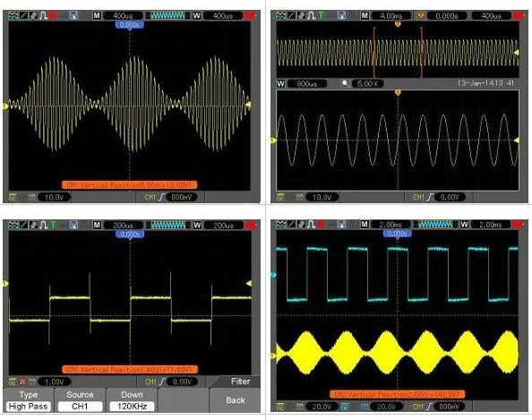Click the red stop indicator in the 400us scope

53,15
